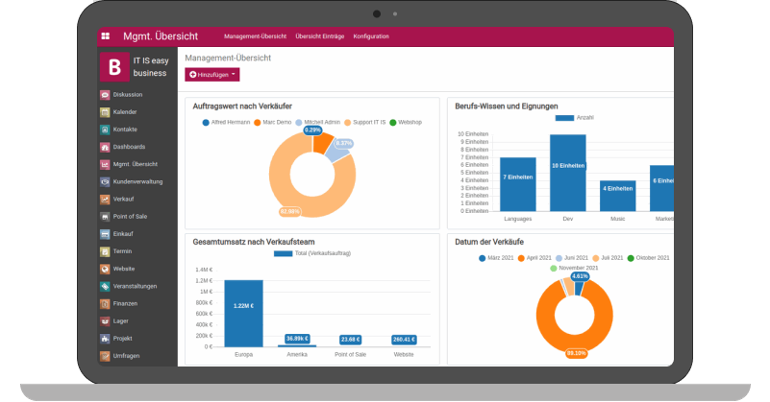
Task: Open the Konfiguration menu
Action: click(x=371, y=37)
